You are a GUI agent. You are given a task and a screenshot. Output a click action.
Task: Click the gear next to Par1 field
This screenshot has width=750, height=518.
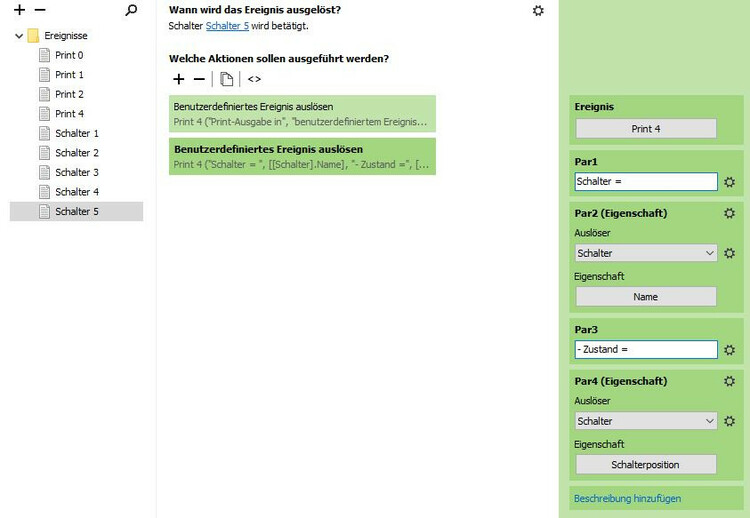729,182
